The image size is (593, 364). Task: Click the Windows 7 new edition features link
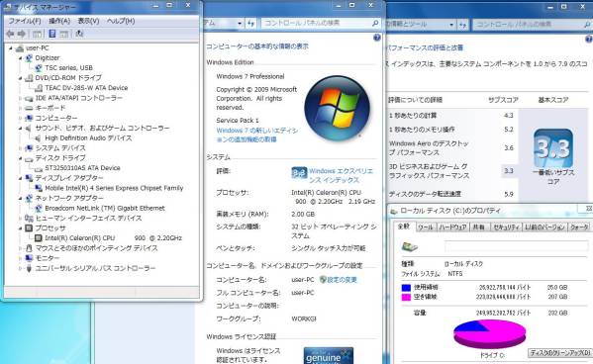tap(256, 135)
